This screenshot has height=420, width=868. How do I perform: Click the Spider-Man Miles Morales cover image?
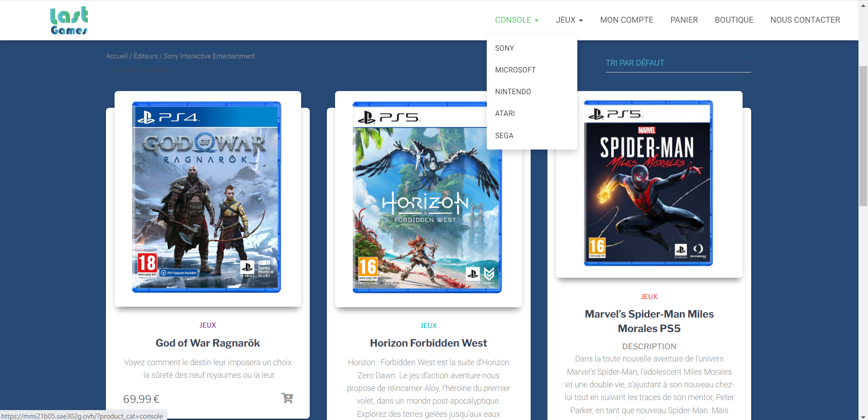648,183
